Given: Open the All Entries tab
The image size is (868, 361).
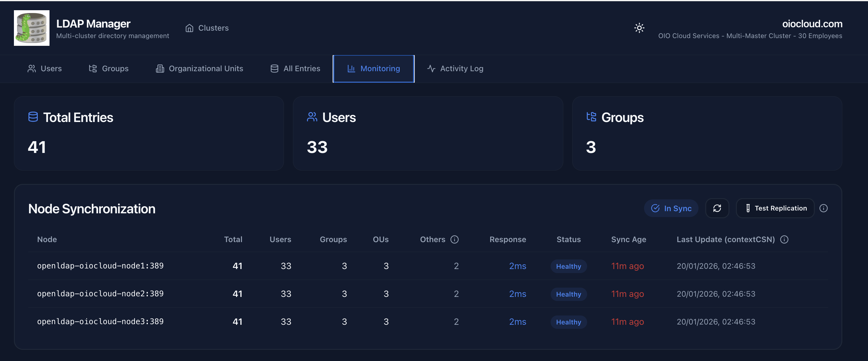Looking at the screenshot, I should (x=295, y=68).
